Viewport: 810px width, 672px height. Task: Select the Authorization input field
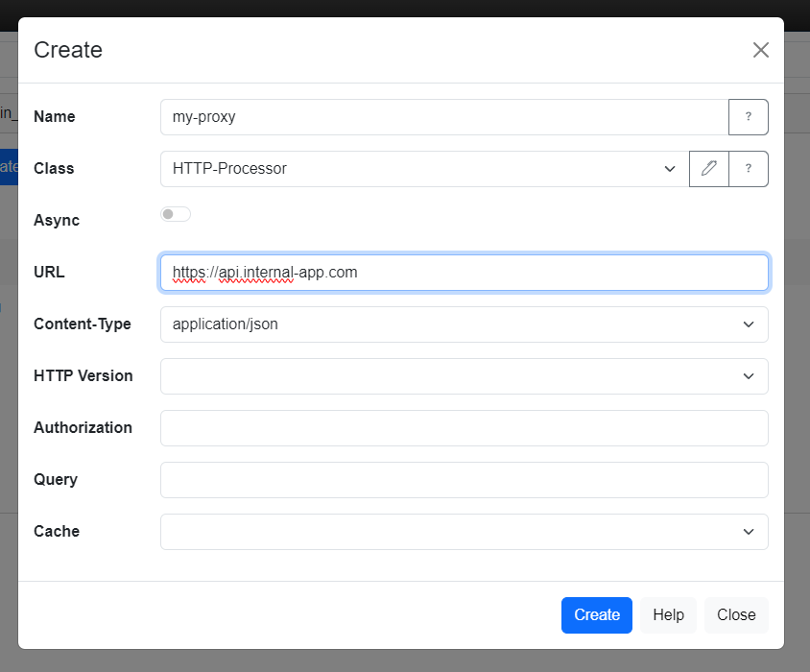[x=464, y=428]
